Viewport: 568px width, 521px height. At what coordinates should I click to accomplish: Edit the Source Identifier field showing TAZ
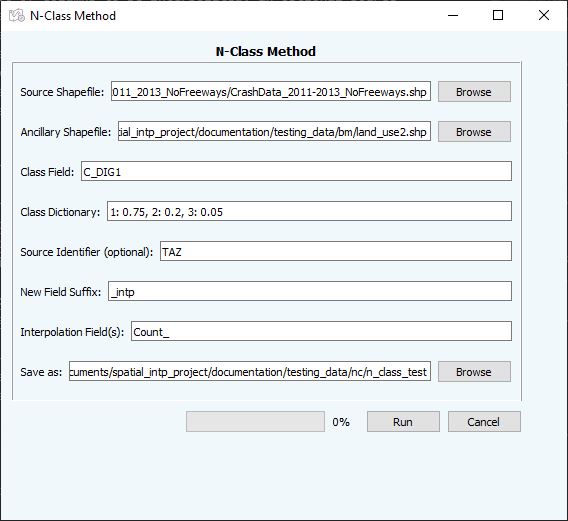coord(336,251)
